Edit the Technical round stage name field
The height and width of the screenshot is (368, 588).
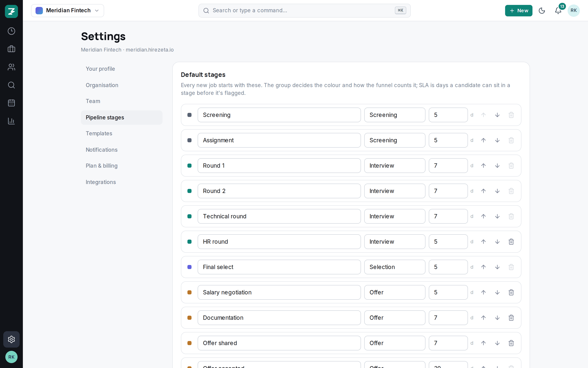click(x=279, y=216)
